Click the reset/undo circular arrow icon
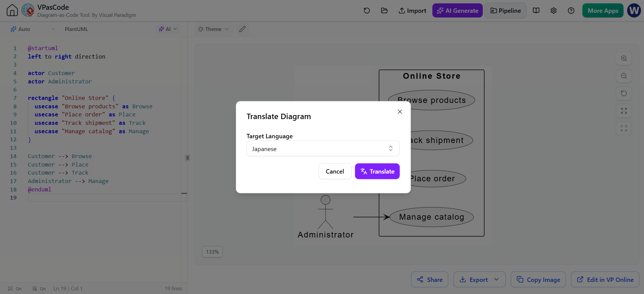Screen dimensions: 644x294 click(x=367, y=10)
